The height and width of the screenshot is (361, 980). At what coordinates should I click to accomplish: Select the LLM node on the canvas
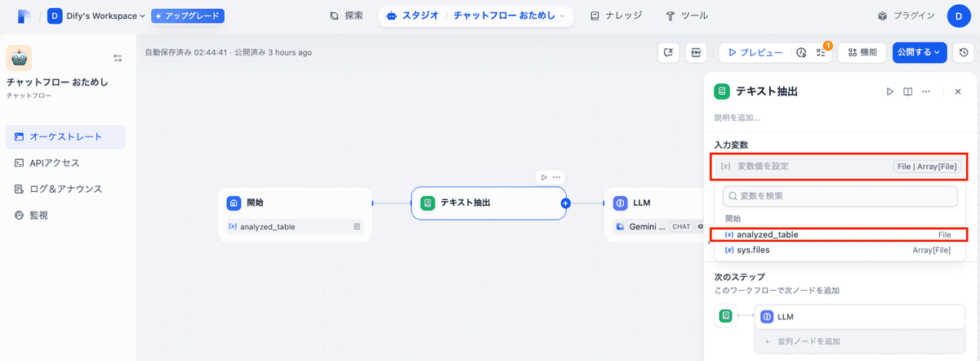pos(653,215)
